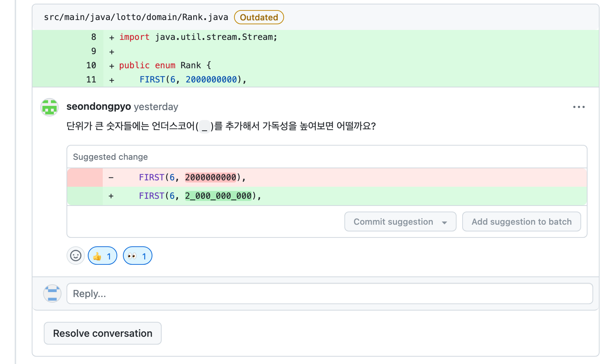The image size is (609, 364).
Task: Toggle the thumbs up reaction
Action: coord(103,256)
